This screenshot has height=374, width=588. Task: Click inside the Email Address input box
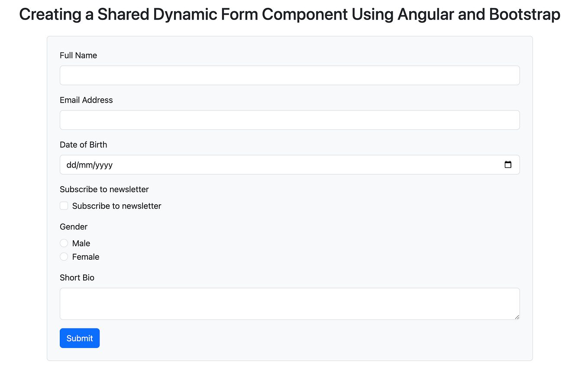click(290, 120)
